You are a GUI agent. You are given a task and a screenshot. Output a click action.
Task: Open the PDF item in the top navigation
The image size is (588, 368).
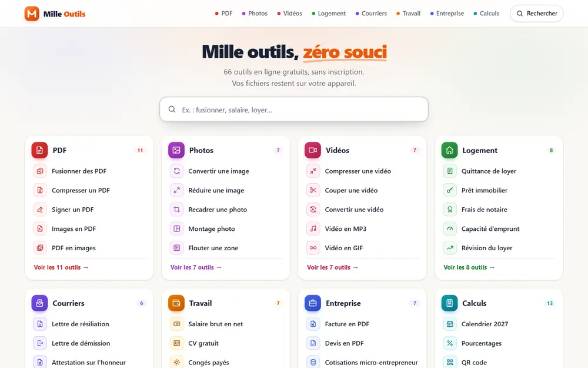coord(223,14)
